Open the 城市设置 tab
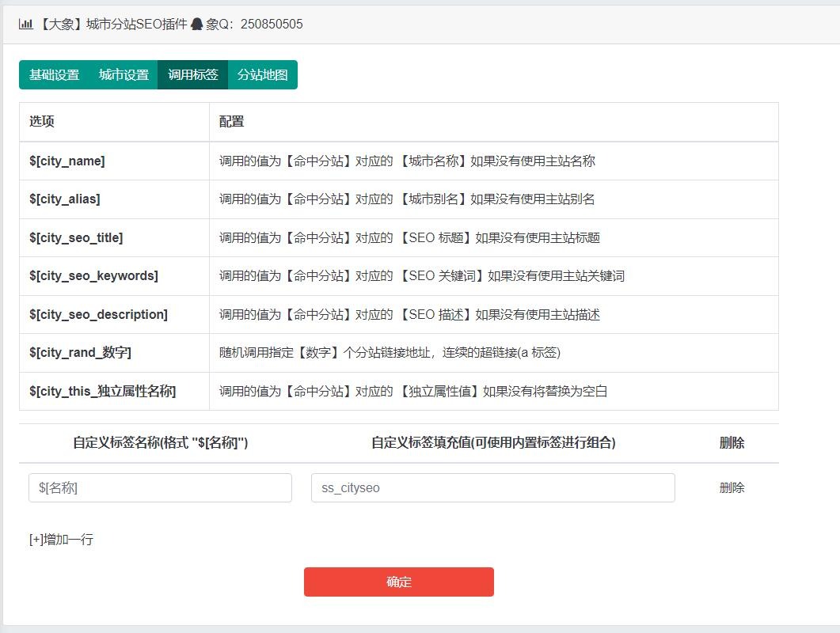Screen dimensions: 840x633 (124, 75)
